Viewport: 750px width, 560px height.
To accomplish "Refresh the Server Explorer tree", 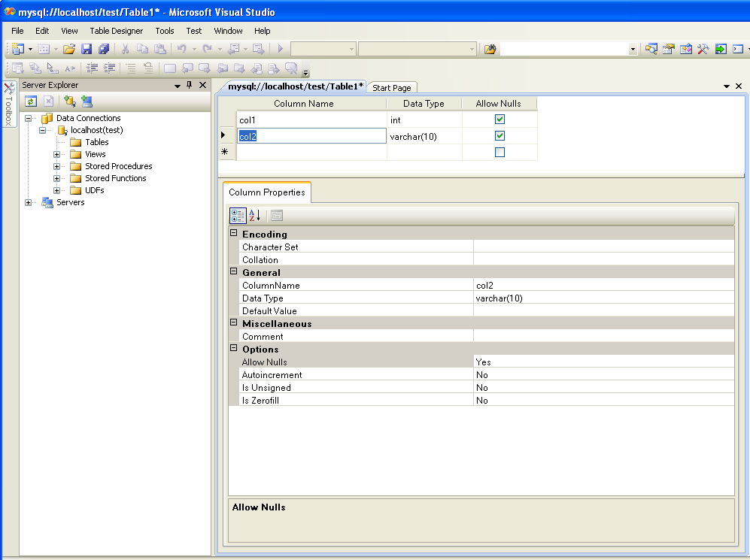I will point(31,101).
